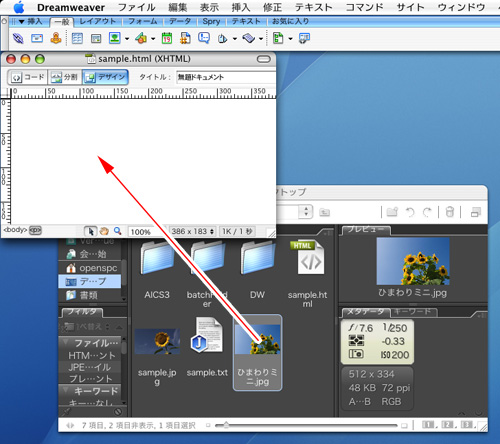This screenshot has width=500, height=444.
Task: Open the ウィンドウ menu
Action: 461,7
